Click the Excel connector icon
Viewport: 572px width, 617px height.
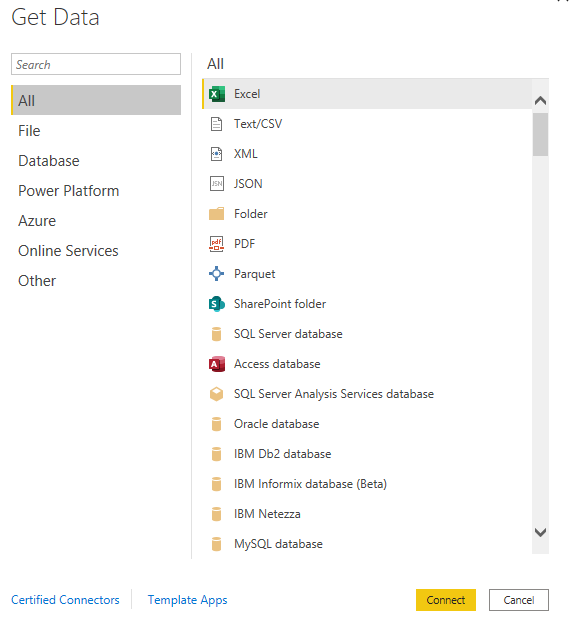point(217,94)
